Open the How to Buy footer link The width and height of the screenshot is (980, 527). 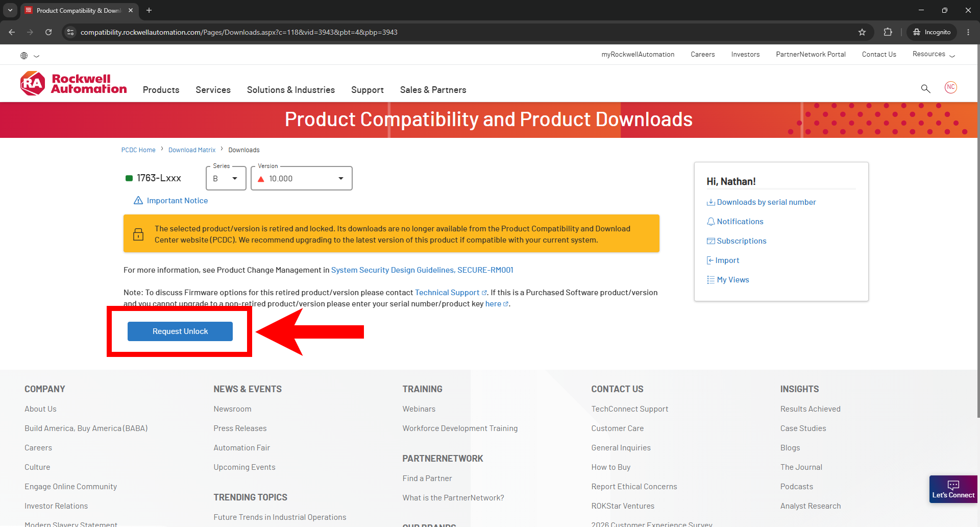tap(610, 467)
